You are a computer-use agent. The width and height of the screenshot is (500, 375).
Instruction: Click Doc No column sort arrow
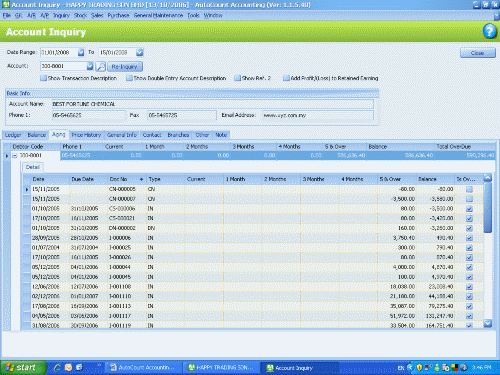tap(141, 179)
